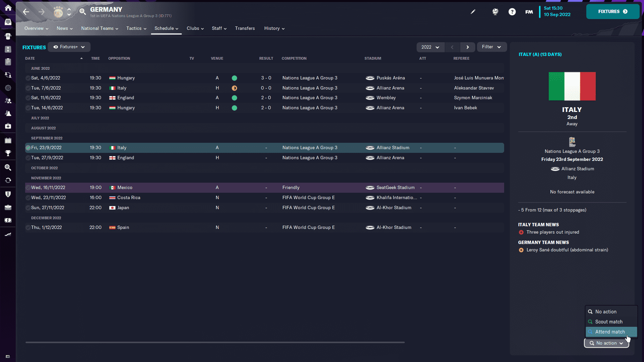Open the trophy icon in the sidebar
Viewport: 644px width, 362px height.
[x=8, y=153]
